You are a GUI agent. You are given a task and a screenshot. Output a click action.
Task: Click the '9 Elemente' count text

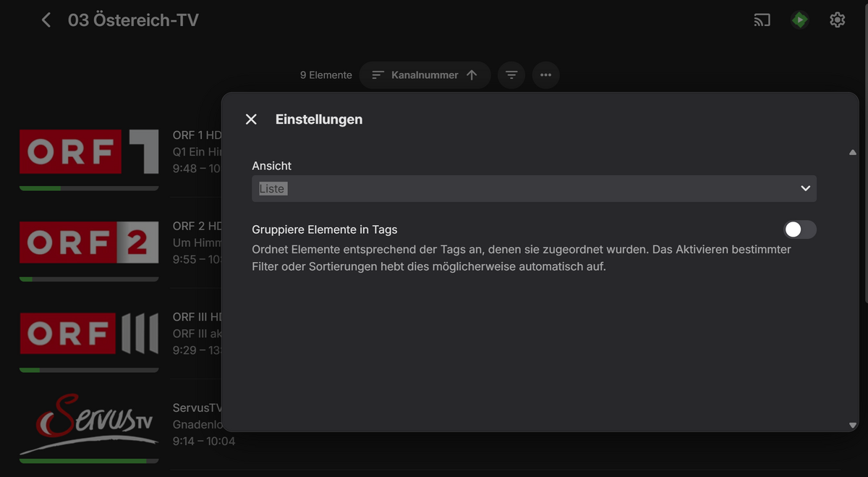326,75
